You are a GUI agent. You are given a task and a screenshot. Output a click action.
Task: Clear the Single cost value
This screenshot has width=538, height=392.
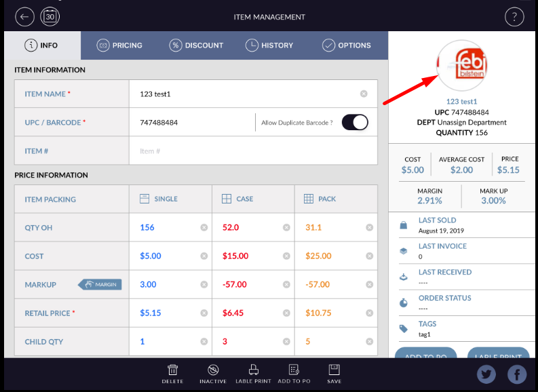tap(204, 256)
